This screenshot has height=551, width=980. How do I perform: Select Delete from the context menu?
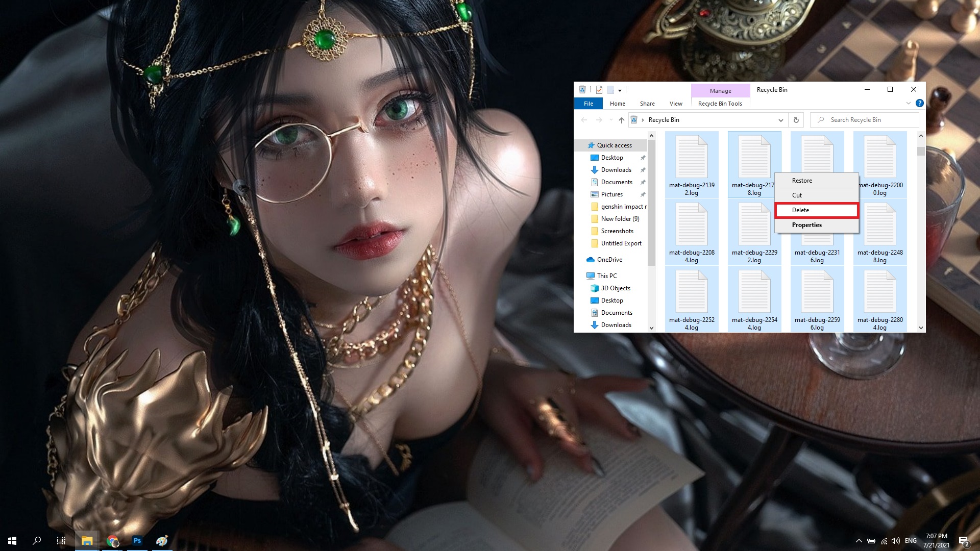817,210
